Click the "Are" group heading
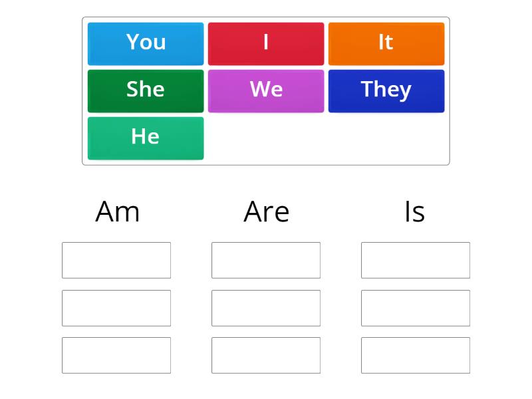Image resolution: width=532 pixels, height=399 pixels. pyautogui.click(x=266, y=212)
